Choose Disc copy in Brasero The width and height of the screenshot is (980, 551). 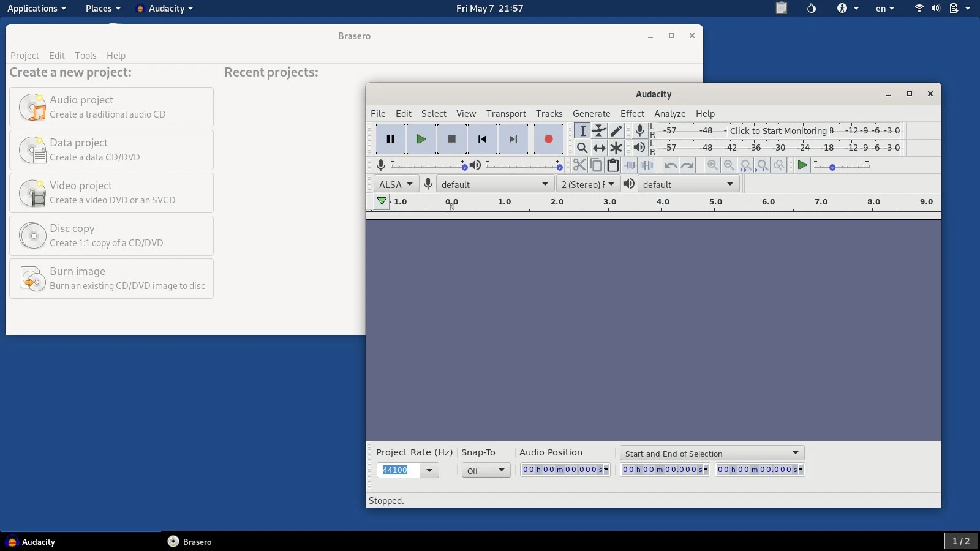(x=111, y=236)
